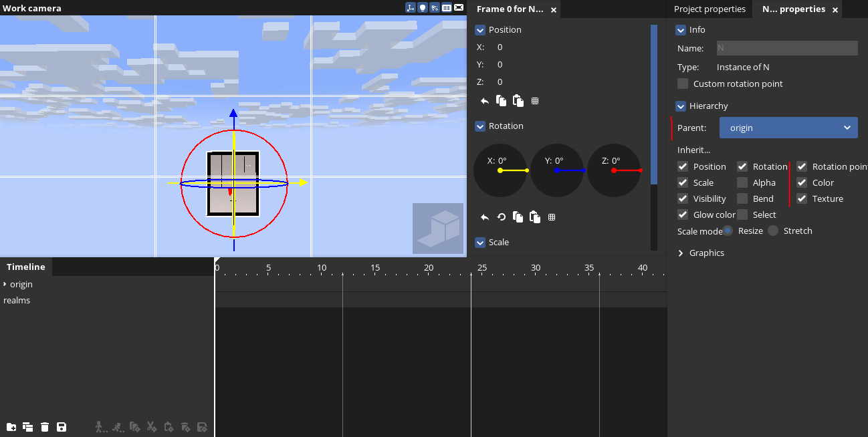Click the walk cycle keyframe icon
This screenshot has height=437, width=868.
coord(101,427)
